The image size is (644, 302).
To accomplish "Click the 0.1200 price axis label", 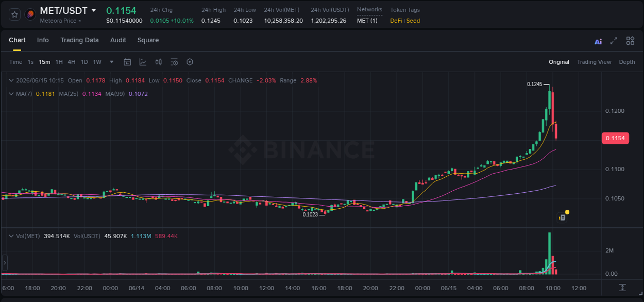I will (x=615, y=111).
